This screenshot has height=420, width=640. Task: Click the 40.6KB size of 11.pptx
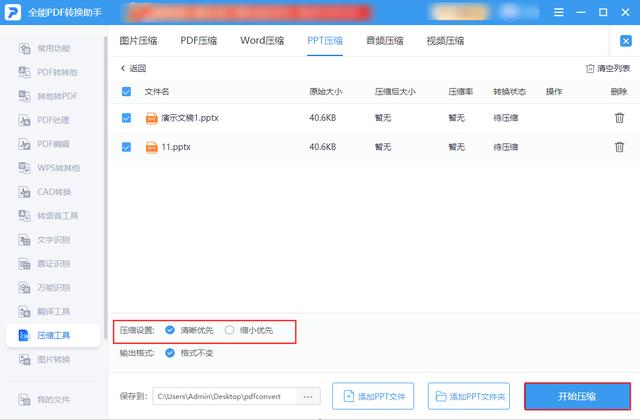322,147
